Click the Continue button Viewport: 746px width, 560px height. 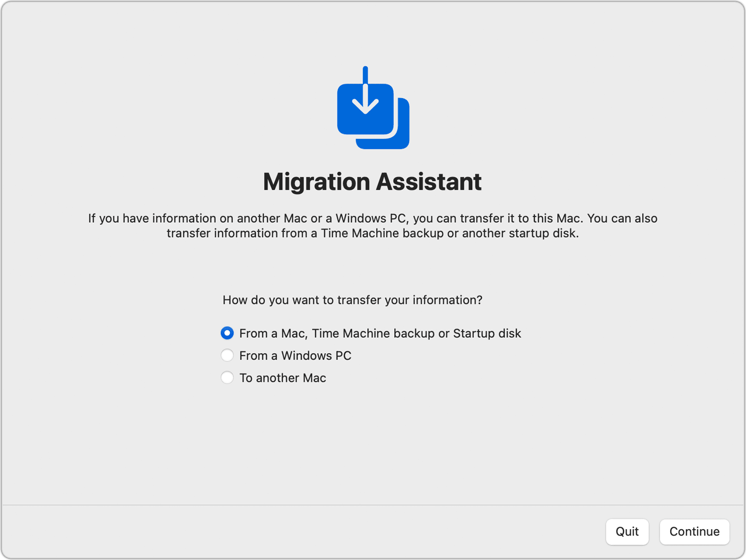coord(694,532)
